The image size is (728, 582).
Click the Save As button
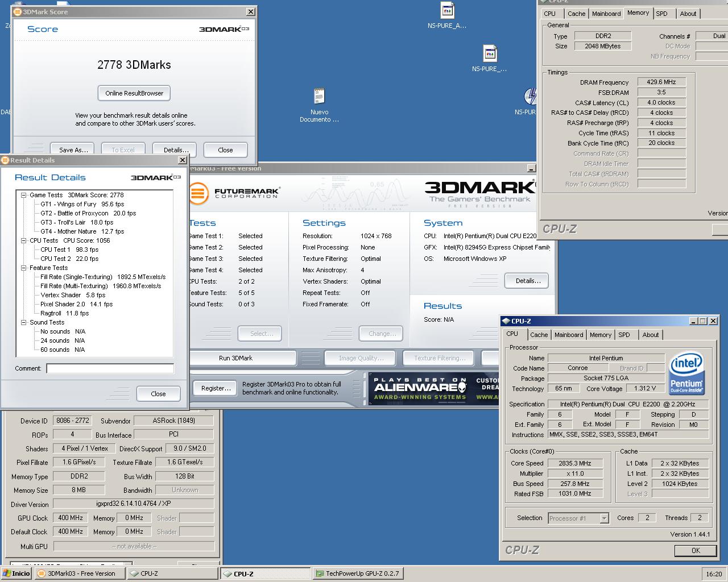(72, 150)
